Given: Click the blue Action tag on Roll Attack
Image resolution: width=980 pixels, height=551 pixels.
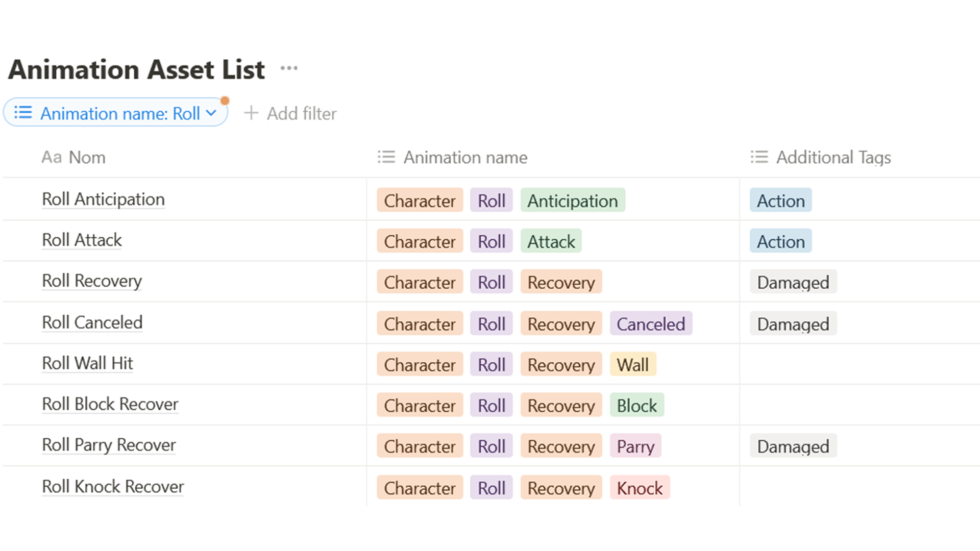Looking at the screenshot, I should (780, 241).
